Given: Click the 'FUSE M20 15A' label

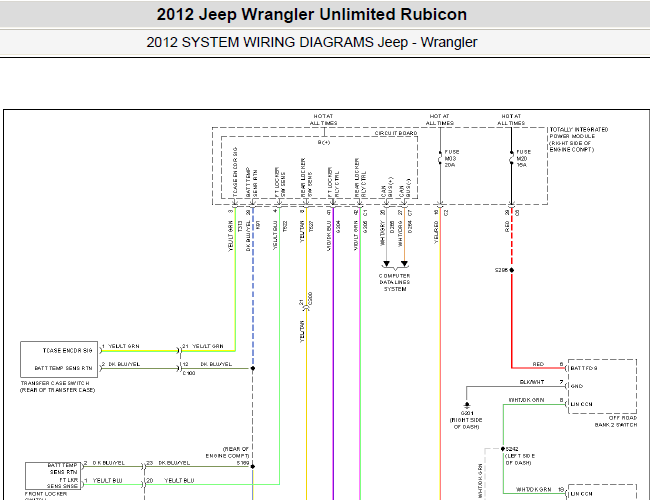Looking at the screenshot, I should (x=524, y=158).
